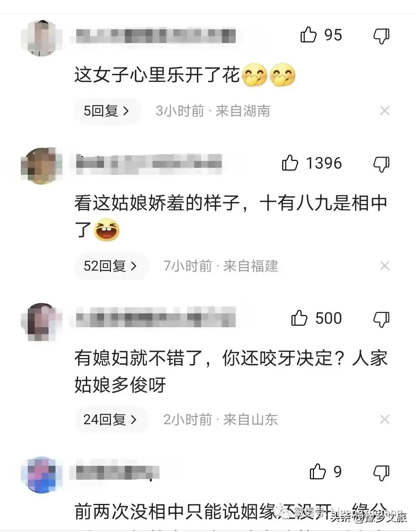Screen dimensions: 416x532
Task: Like the comment with 500 likes
Action: (x=299, y=318)
